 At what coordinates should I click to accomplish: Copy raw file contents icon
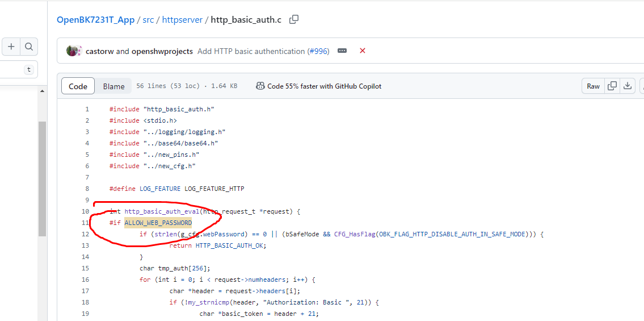[x=612, y=86]
